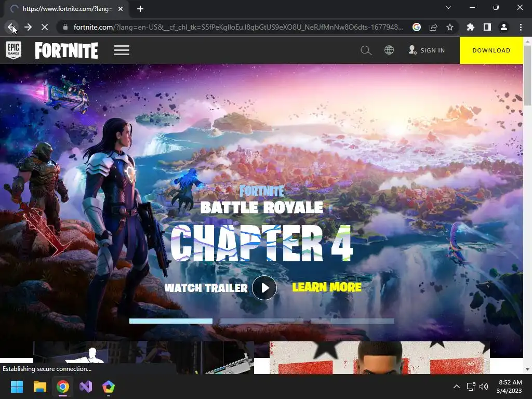Click the yellow Download button
This screenshot has width=532, height=399.
[x=491, y=50]
